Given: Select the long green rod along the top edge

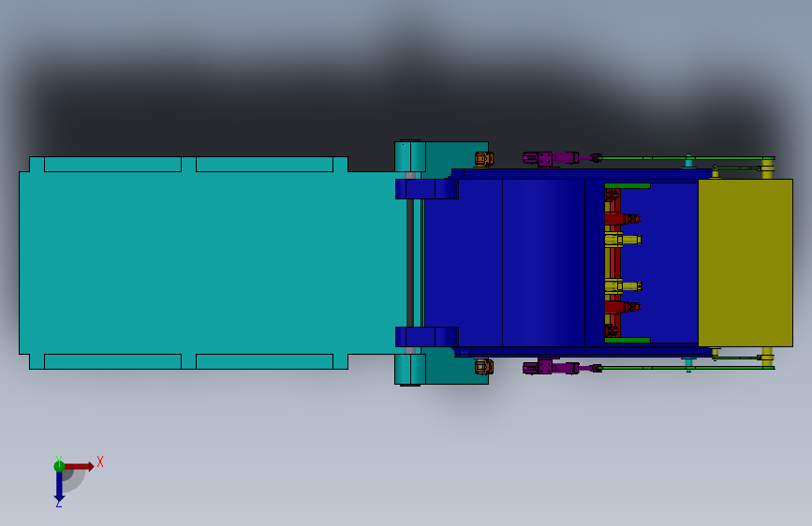Looking at the screenshot, I should pyautogui.click(x=687, y=158).
